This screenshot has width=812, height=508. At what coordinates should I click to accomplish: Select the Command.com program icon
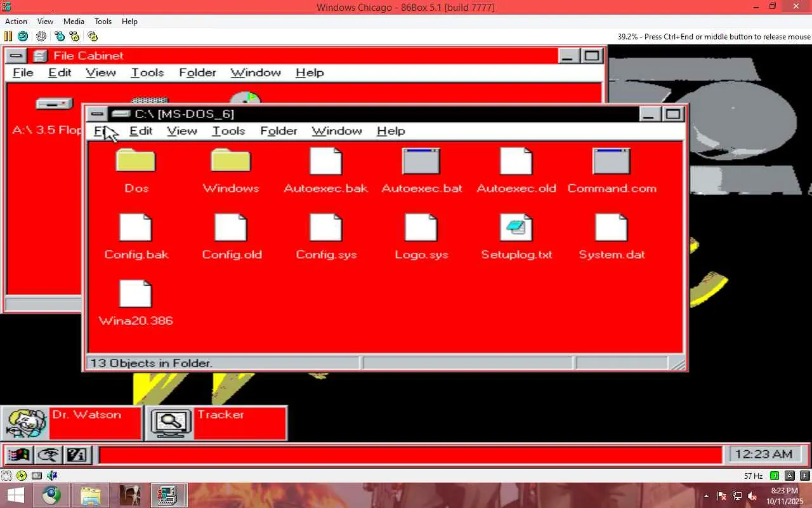click(x=612, y=161)
